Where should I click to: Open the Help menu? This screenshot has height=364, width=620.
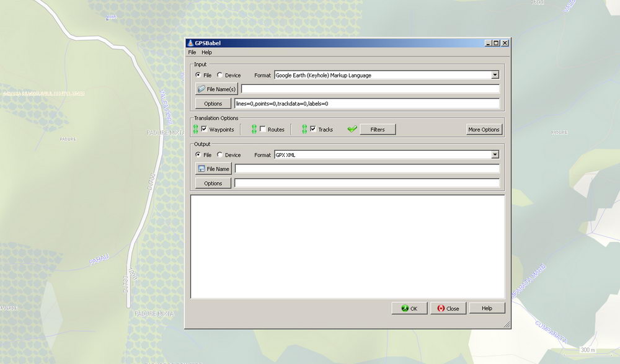[x=207, y=52]
